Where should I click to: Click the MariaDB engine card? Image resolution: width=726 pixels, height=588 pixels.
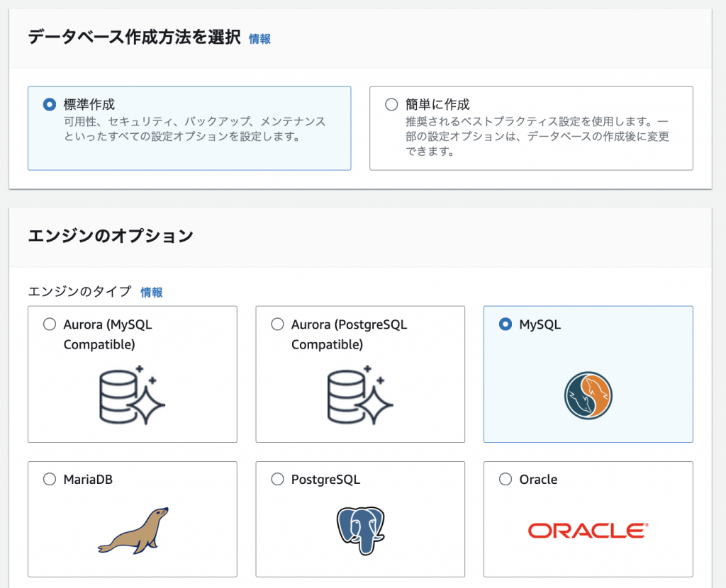[132, 519]
